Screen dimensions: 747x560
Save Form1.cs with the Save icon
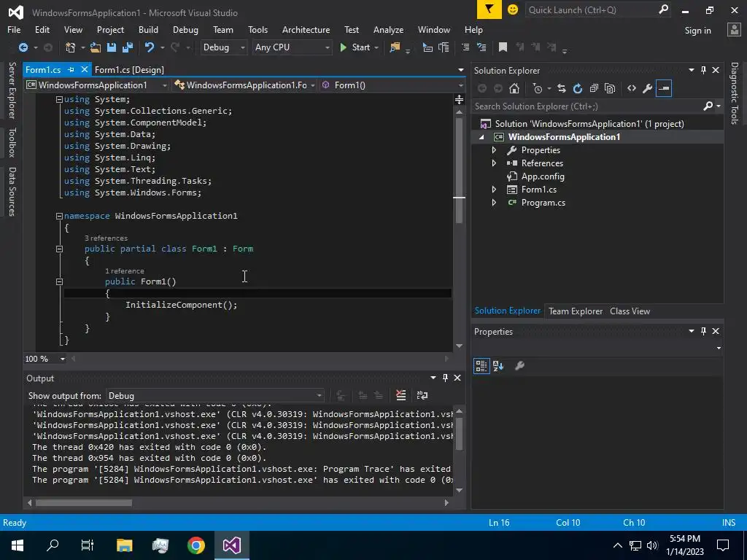[x=112, y=47]
